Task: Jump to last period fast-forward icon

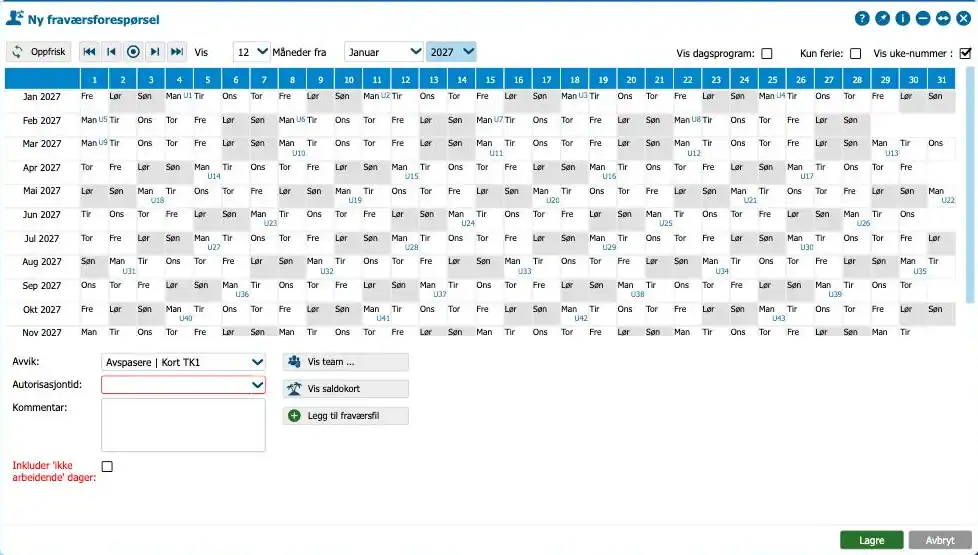Action: [177, 52]
